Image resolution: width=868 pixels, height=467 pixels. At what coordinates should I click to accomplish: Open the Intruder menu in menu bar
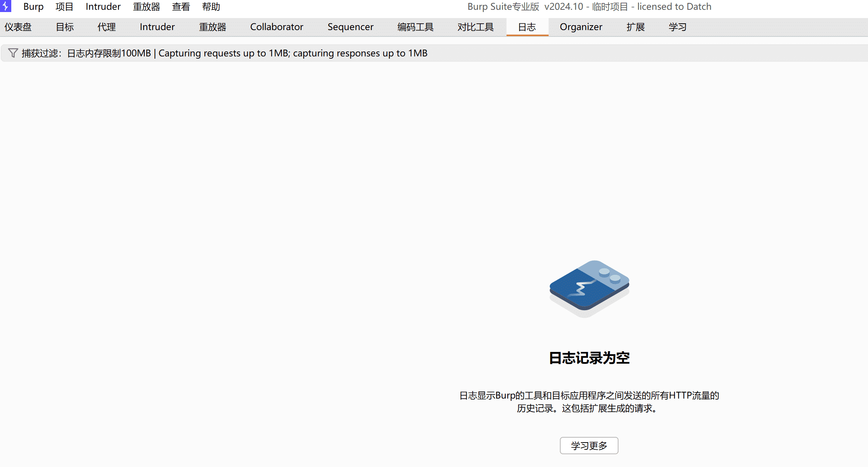pyautogui.click(x=103, y=7)
